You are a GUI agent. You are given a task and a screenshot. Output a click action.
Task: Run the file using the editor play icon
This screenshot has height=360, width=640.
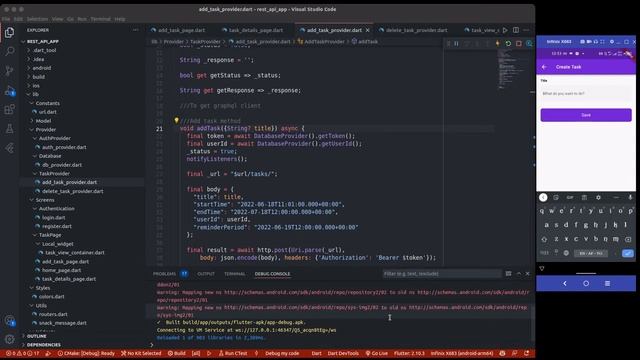[505, 30]
